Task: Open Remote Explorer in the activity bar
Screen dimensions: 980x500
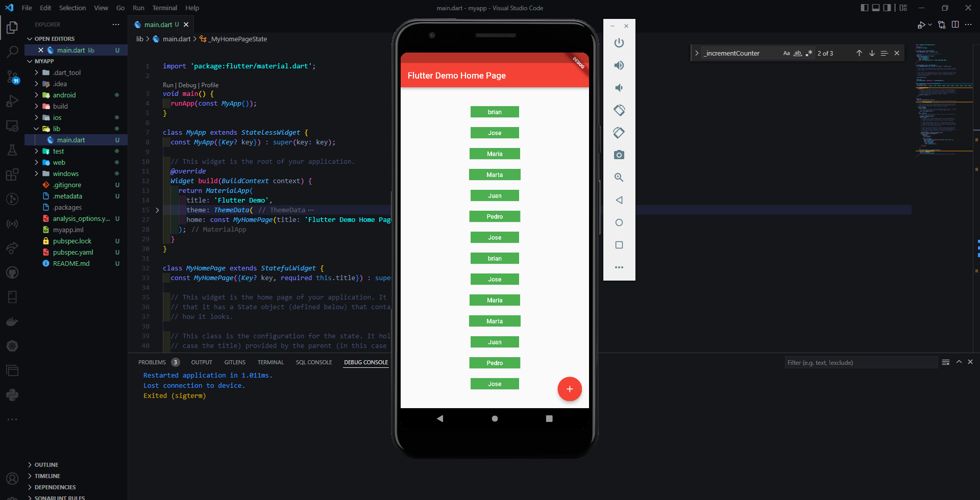Action: coord(12,126)
